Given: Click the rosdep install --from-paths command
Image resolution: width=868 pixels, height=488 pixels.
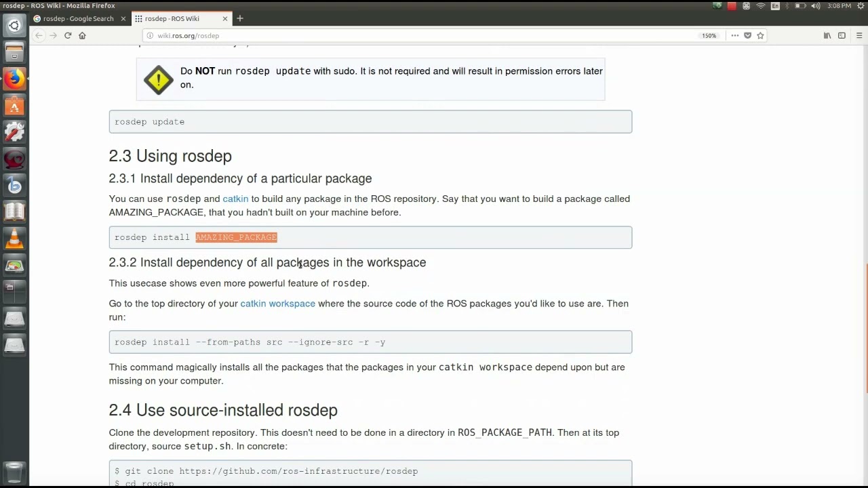Looking at the screenshot, I should tap(250, 342).
